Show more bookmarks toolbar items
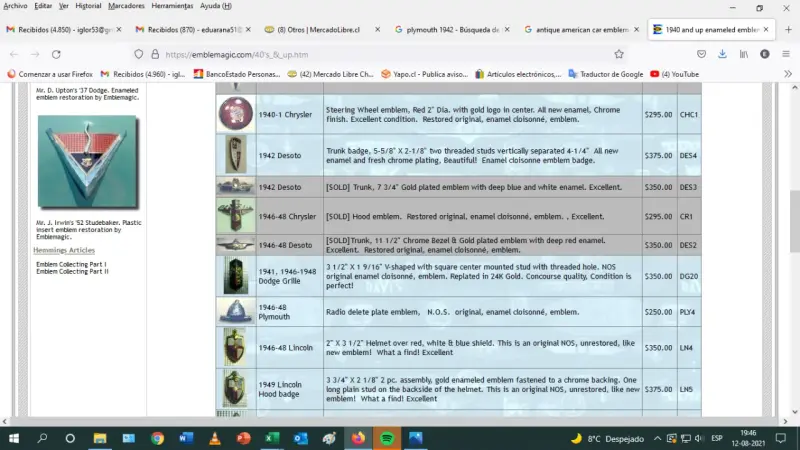Viewport: 800px width, 450px height. click(x=788, y=74)
